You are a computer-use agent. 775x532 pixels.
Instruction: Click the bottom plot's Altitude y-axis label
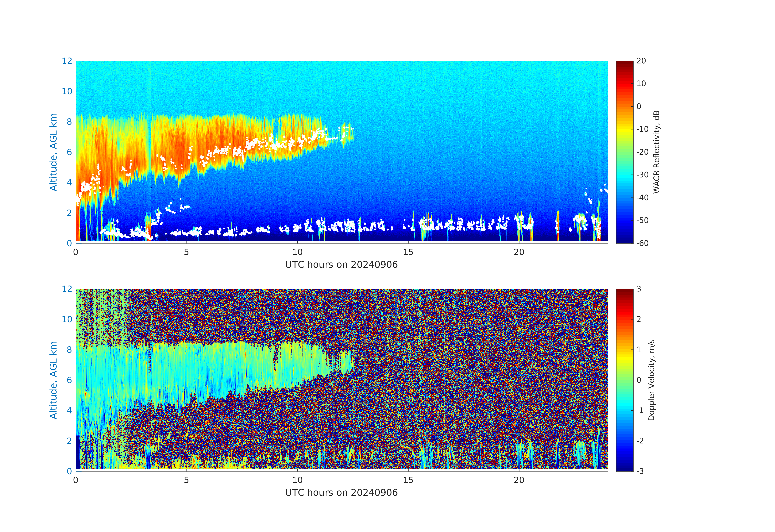pyautogui.click(x=53, y=380)
